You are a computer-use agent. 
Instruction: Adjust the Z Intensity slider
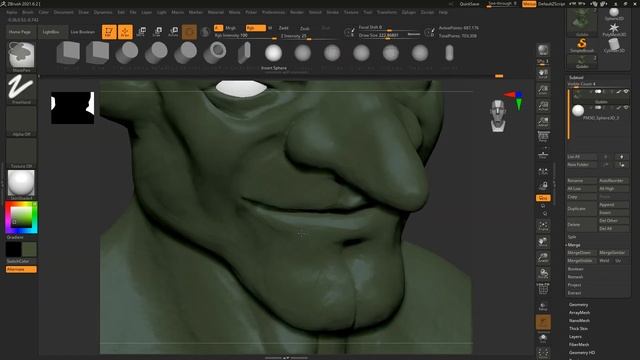click(308, 36)
